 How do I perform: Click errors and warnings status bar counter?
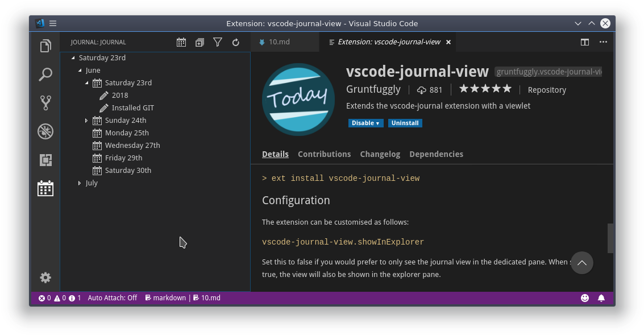(x=60, y=298)
